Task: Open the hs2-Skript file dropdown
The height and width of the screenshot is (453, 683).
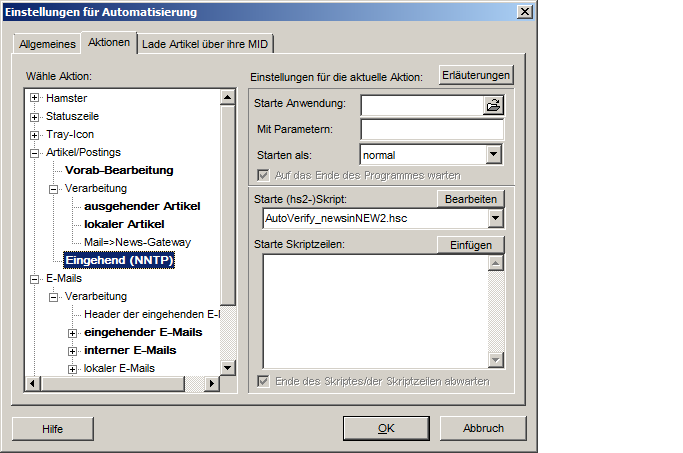Action: coord(495,218)
